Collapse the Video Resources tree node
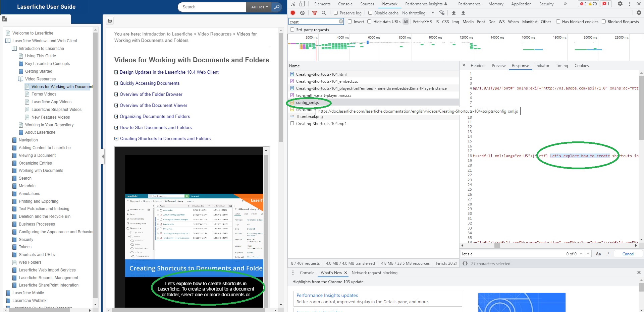This screenshot has height=312, width=644. point(20,79)
